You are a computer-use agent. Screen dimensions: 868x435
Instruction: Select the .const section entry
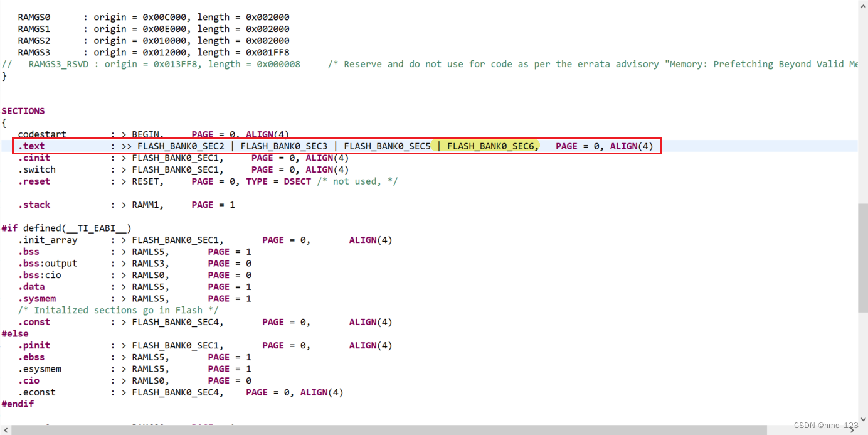[34, 321]
